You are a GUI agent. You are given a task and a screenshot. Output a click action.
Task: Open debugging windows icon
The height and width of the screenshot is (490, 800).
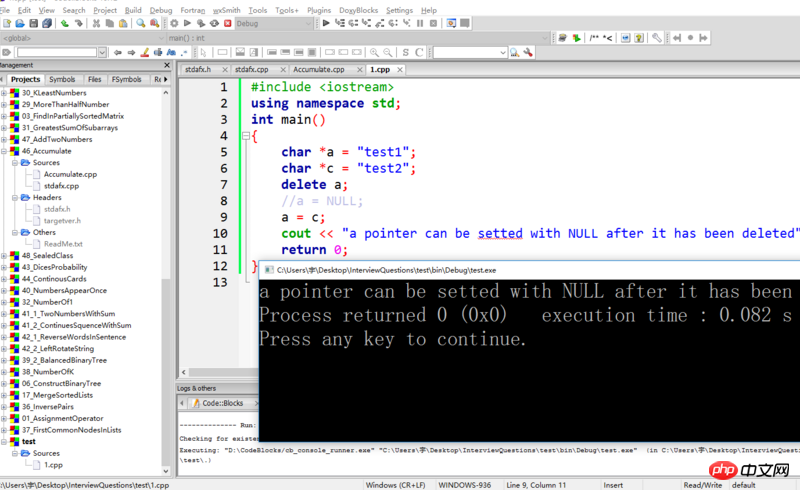(451, 23)
